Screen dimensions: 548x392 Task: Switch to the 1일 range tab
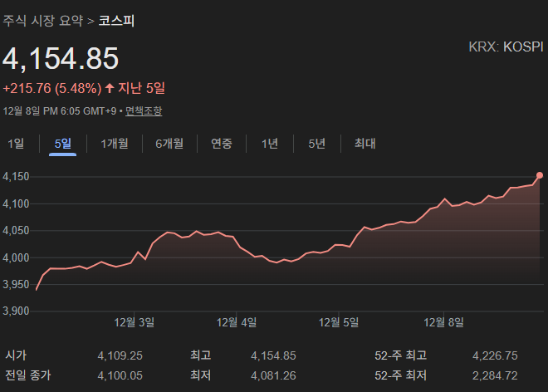coord(16,144)
